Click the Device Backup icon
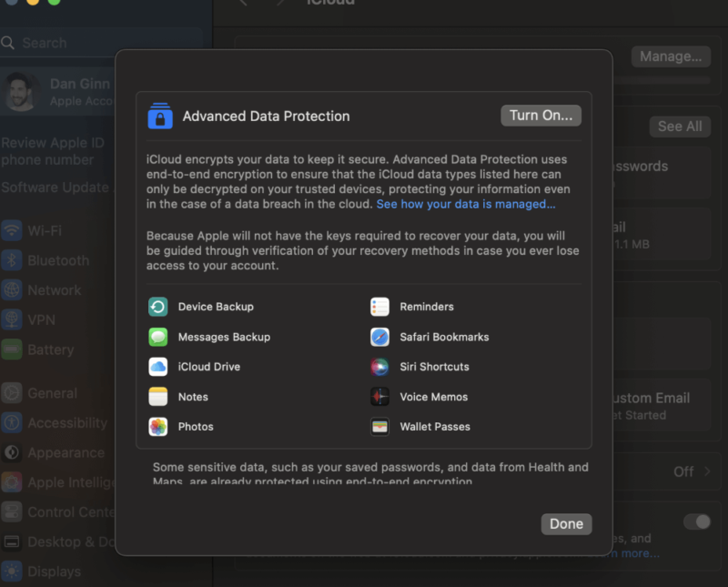728x587 pixels. coord(157,307)
